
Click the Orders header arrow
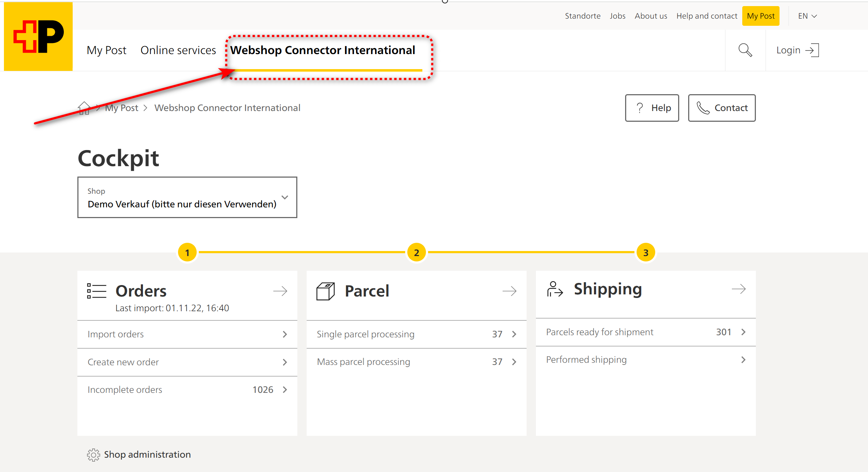coord(280,291)
